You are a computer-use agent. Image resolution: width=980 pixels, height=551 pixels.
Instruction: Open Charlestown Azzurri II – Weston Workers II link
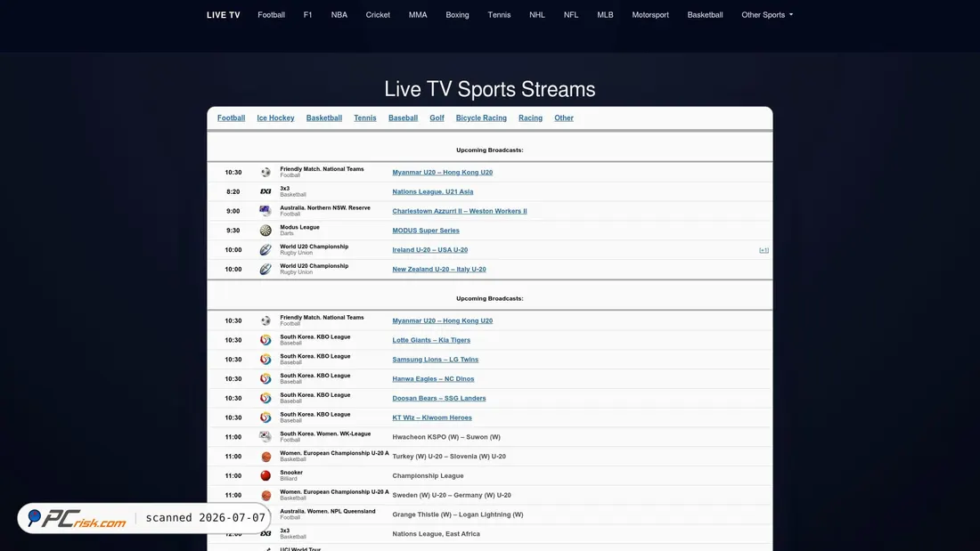[460, 211]
